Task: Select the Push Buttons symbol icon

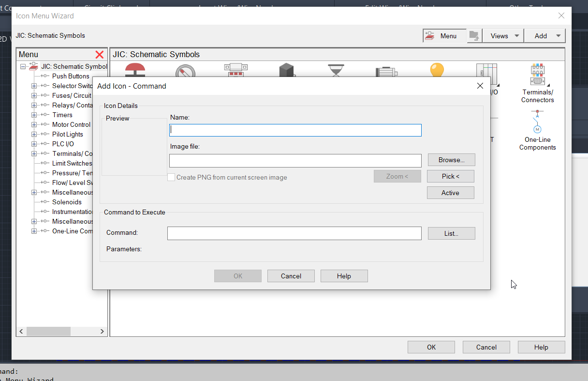Action: [x=134, y=70]
